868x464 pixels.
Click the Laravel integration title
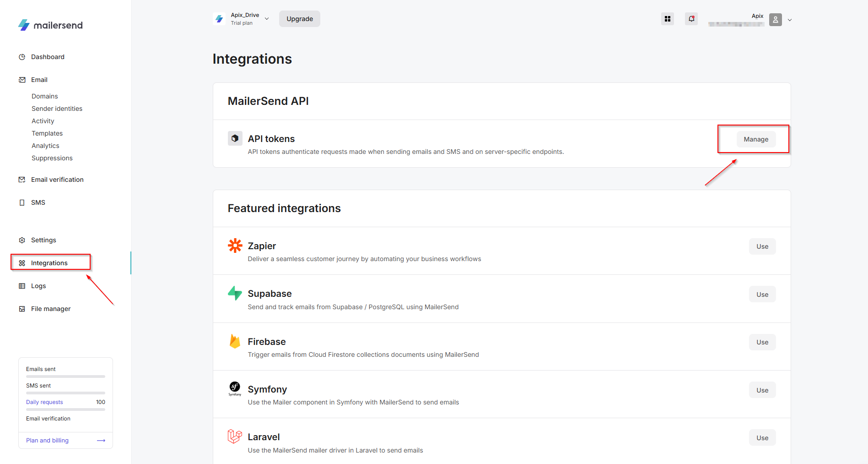(264, 437)
